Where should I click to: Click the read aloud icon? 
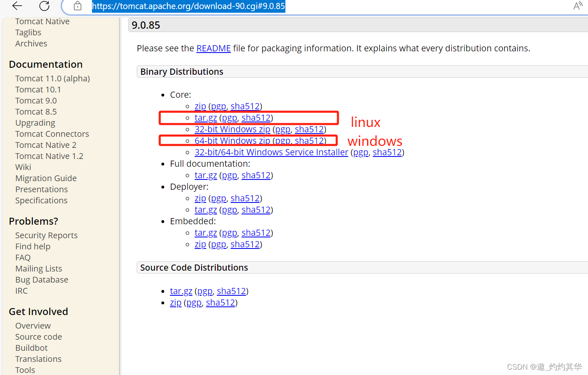(x=578, y=6)
